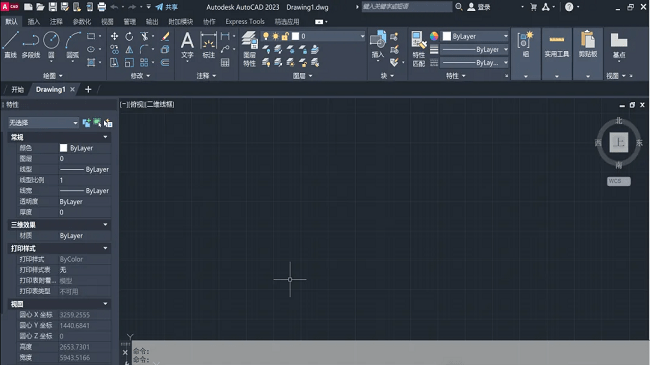Select the Ellipse draw tool
Screen dimensions: 650x365
pyautogui.click(x=91, y=49)
